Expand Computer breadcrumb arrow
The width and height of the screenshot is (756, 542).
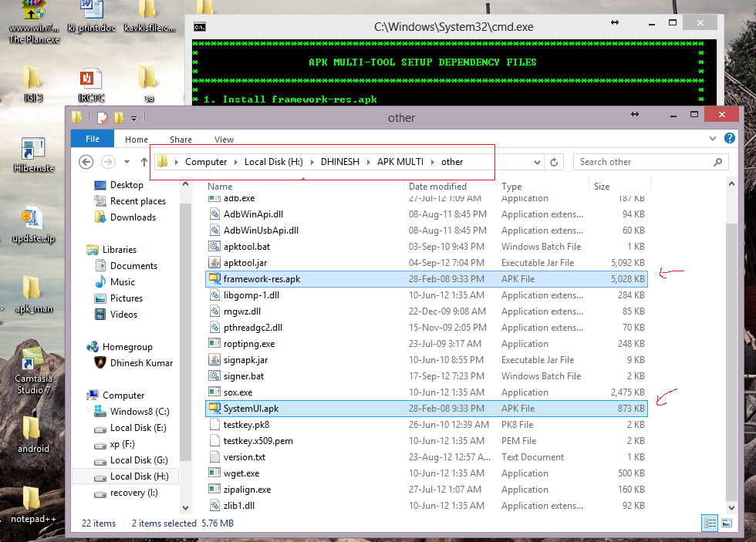click(x=236, y=162)
